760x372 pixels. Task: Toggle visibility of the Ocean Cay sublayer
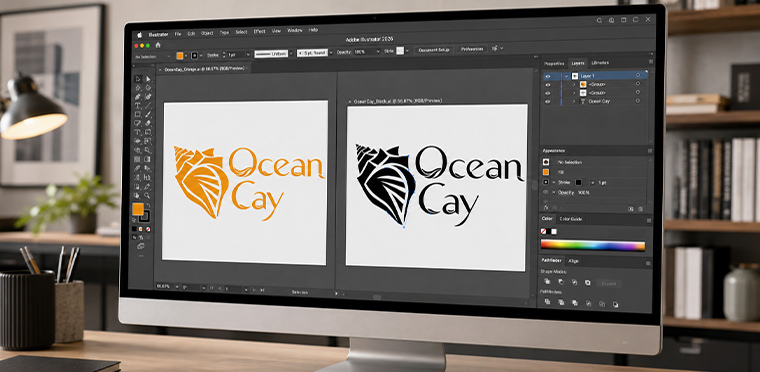coord(548,101)
